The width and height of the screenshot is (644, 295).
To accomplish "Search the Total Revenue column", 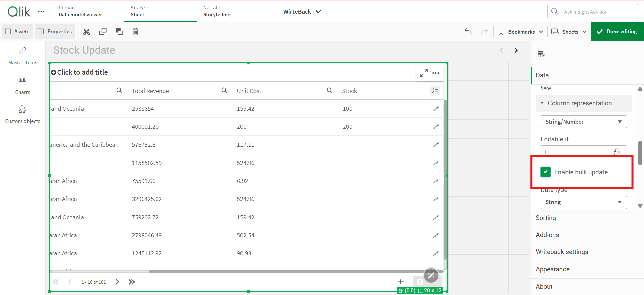I will click(224, 91).
